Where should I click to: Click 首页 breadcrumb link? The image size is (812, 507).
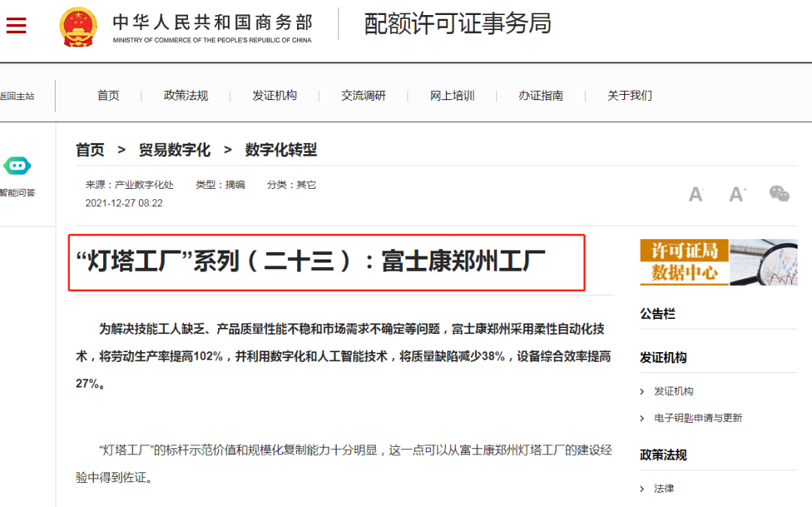click(89, 150)
